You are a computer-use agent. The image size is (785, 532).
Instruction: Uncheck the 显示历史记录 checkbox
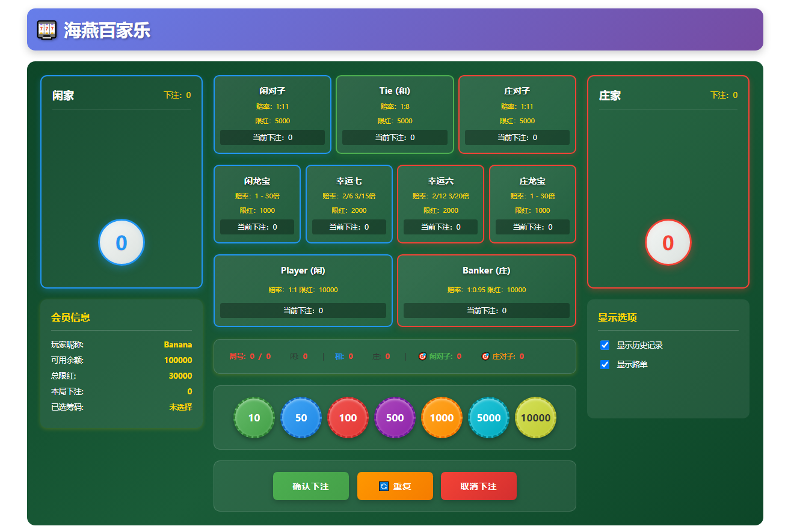(x=605, y=345)
